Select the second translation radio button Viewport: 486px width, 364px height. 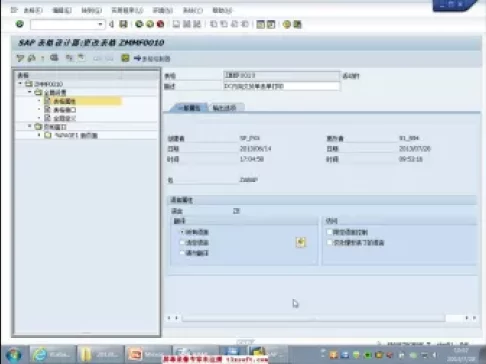(182, 242)
